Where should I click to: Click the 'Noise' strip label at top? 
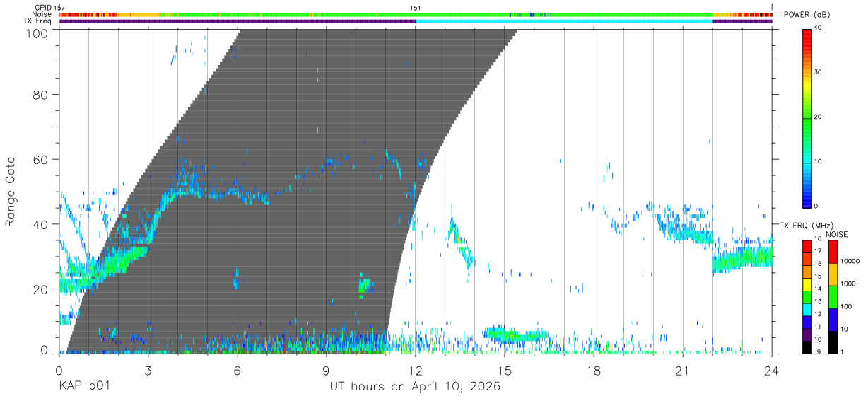point(42,14)
